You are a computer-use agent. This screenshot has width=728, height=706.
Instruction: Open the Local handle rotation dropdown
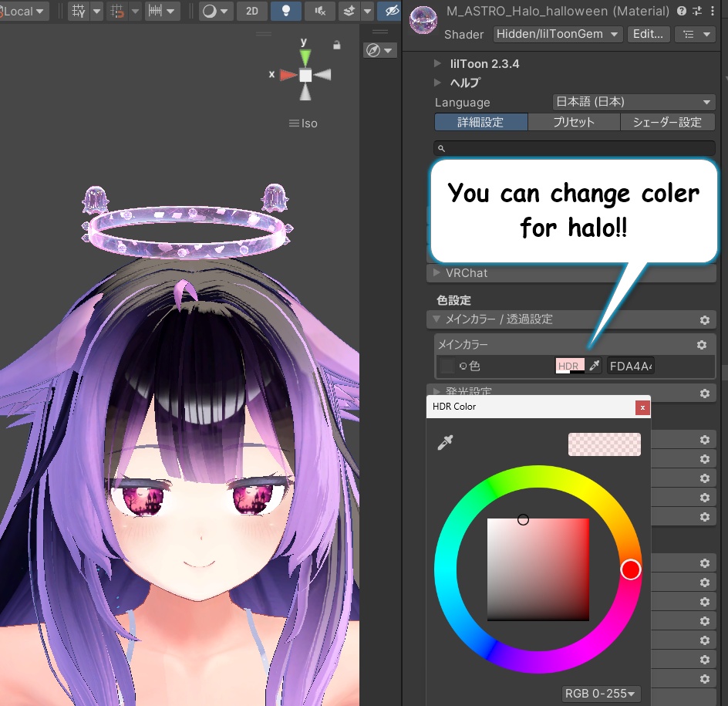[x=23, y=11]
